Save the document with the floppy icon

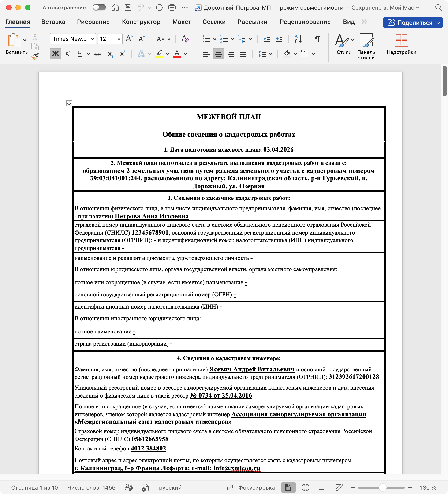click(x=128, y=7)
